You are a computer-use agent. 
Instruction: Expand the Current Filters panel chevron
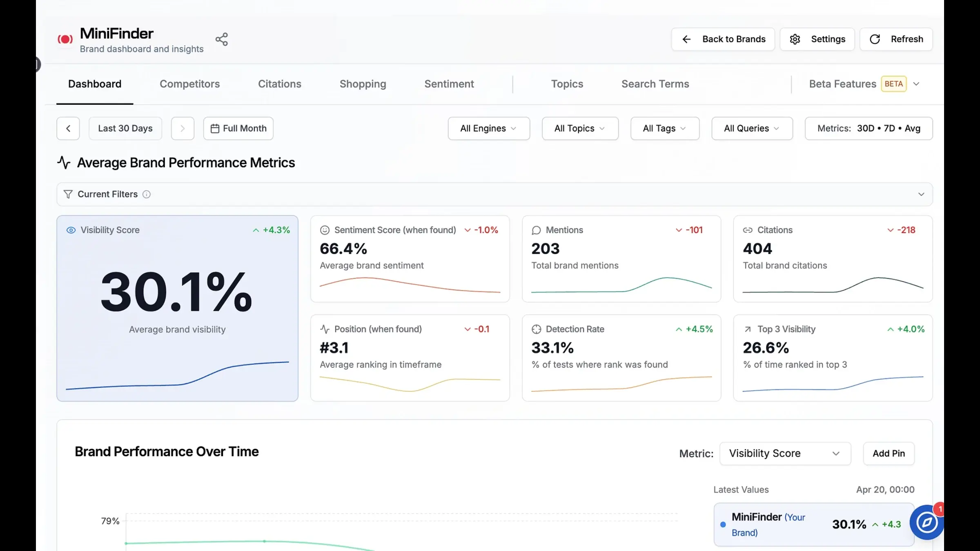(921, 194)
